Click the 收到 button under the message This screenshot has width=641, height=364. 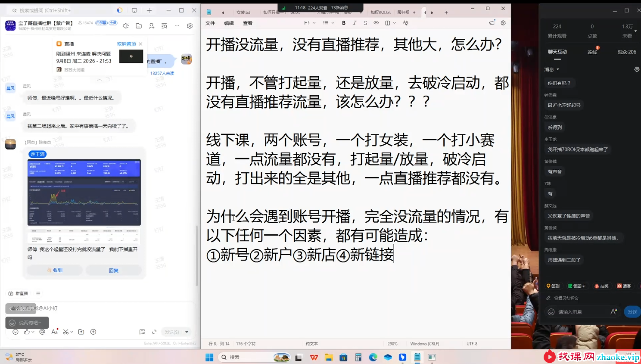coord(55,270)
